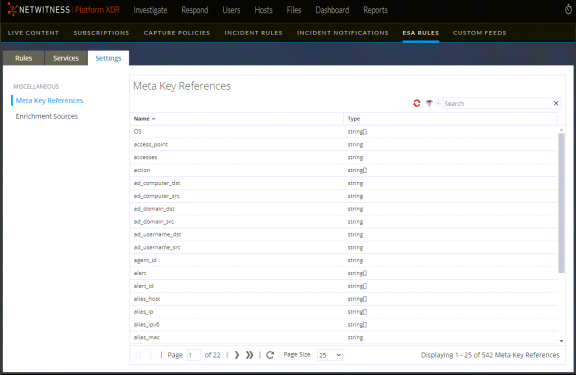Open the Page Size dropdown
Image resolution: width=576 pixels, height=375 pixels.
coord(330,355)
